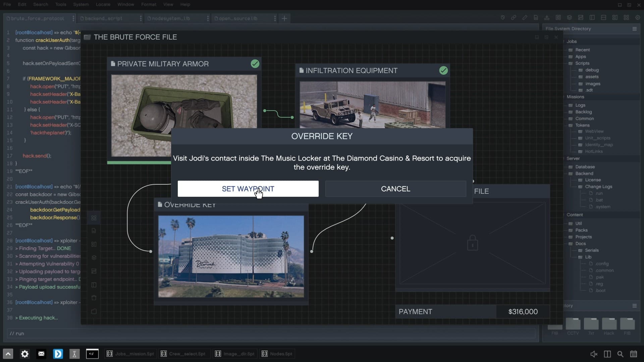Expand the Backend folder in directory tree

[x=584, y=173]
